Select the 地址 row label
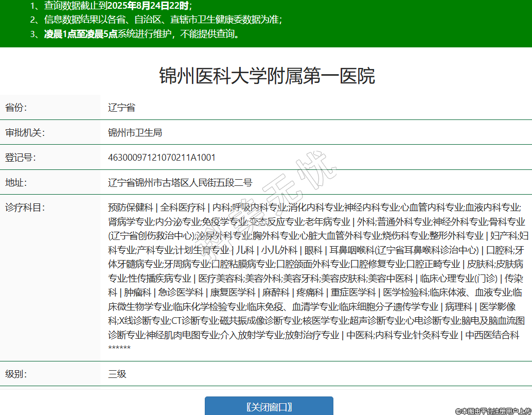 [x=16, y=182]
